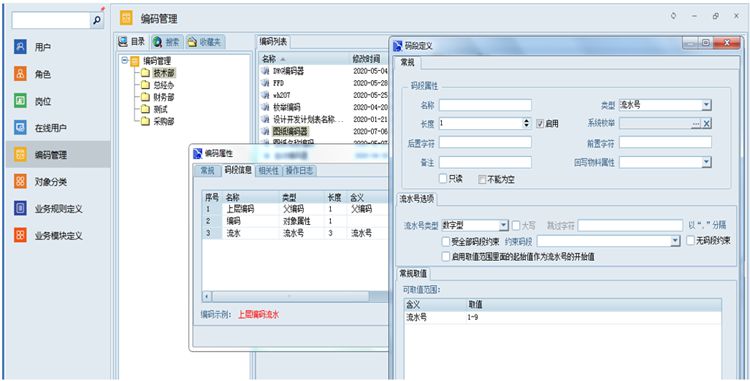Open the 约束码段 dropdown
The height and width of the screenshot is (381, 750).
[675, 241]
